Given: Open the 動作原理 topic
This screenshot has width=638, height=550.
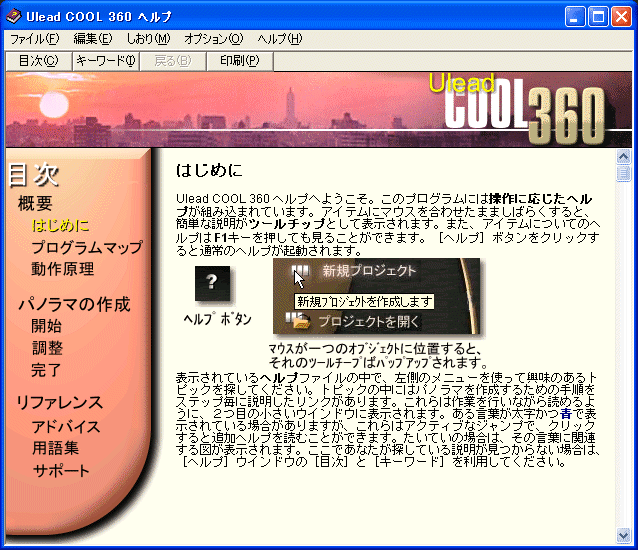Looking at the screenshot, I should [63, 269].
